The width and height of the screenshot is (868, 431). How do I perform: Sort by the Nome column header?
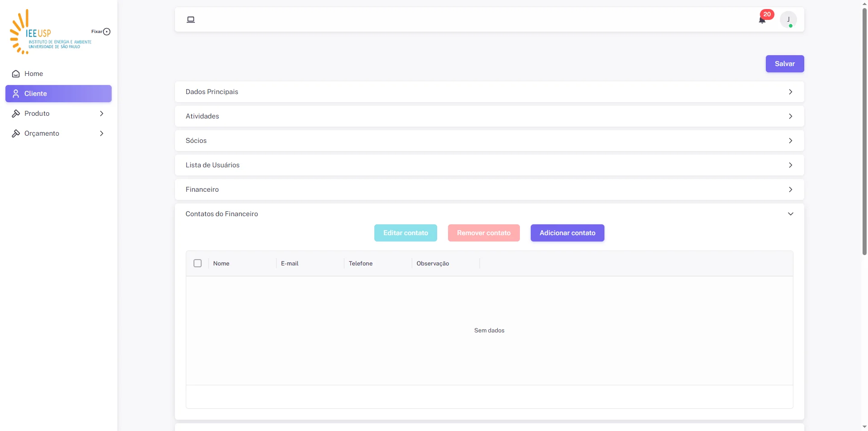[x=242, y=263]
